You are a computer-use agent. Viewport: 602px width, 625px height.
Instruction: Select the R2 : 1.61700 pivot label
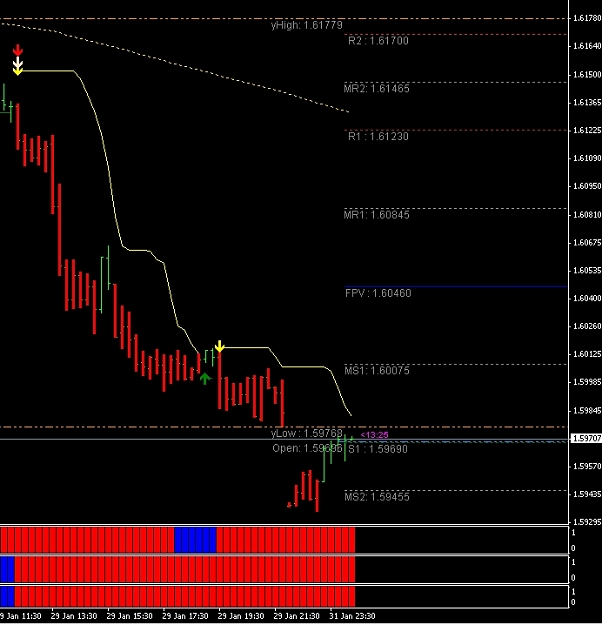pyautogui.click(x=378, y=41)
